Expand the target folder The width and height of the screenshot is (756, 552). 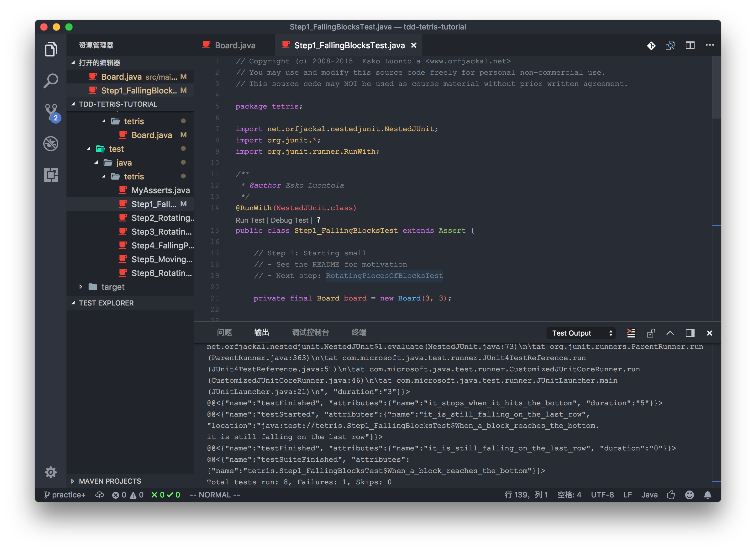pyautogui.click(x=81, y=287)
